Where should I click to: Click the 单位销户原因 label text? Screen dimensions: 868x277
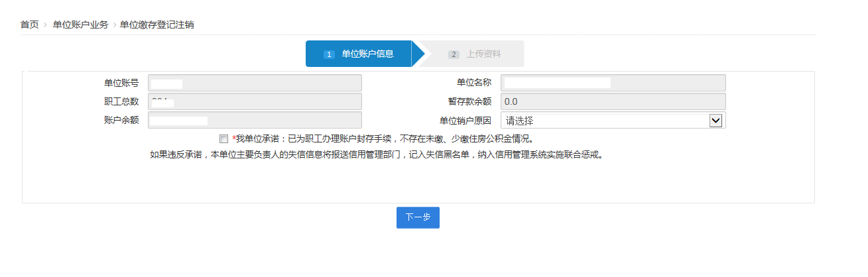pos(465,121)
